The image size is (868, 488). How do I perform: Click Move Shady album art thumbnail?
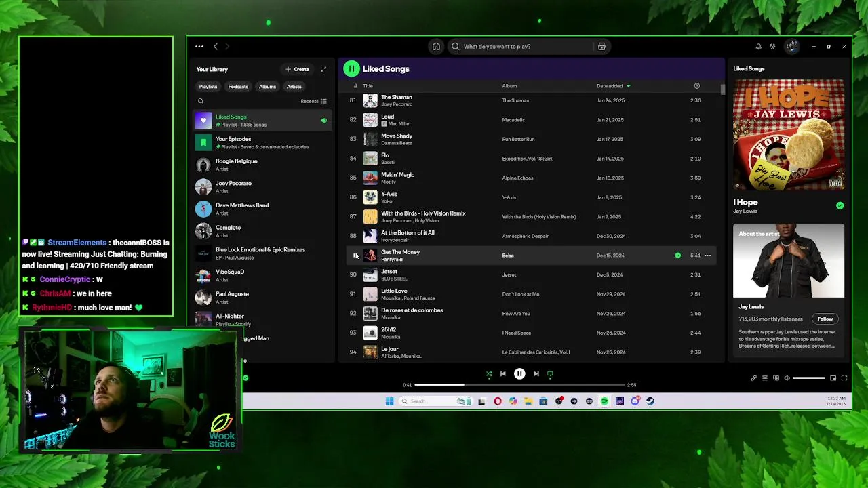tap(370, 139)
